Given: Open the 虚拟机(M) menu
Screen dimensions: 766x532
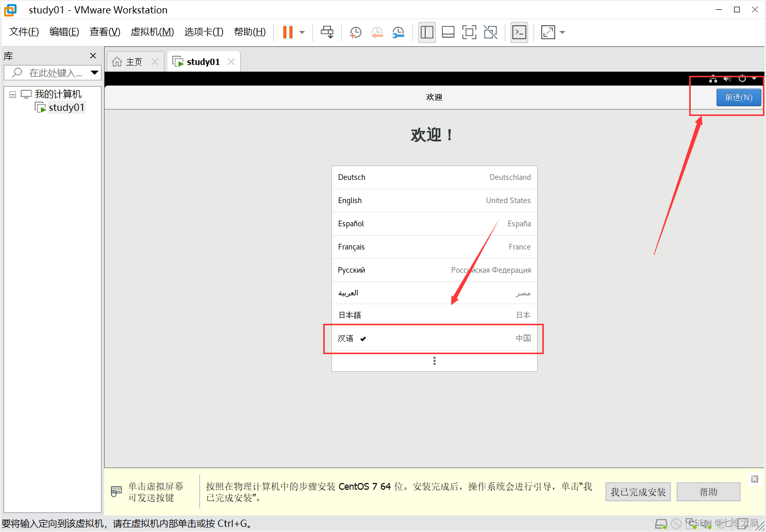Looking at the screenshot, I should (x=153, y=32).
